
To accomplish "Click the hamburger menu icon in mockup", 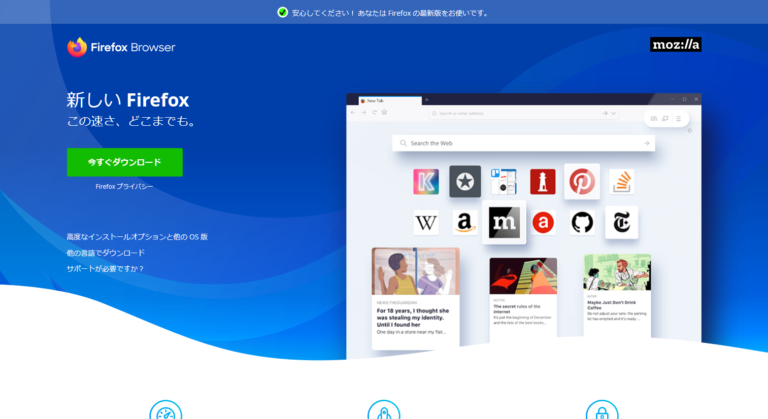I will (678, 119).
